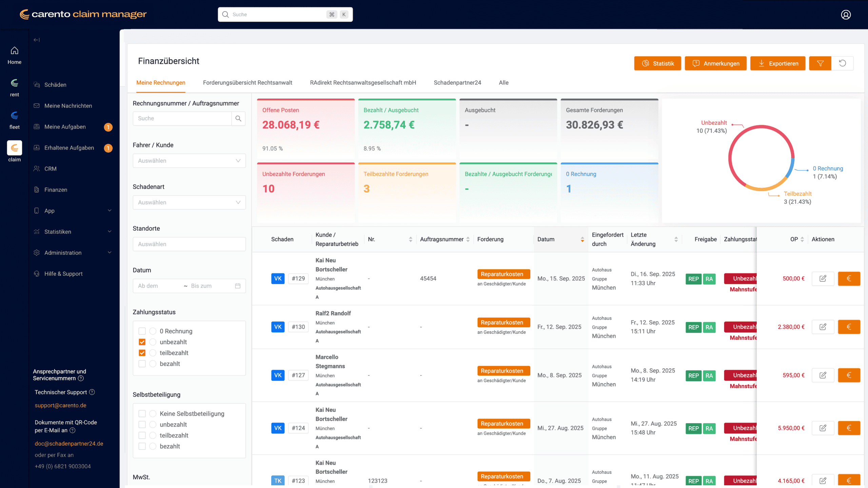Open the rent module icon in the sidebar
868x488 pixels.
point(14,83)
